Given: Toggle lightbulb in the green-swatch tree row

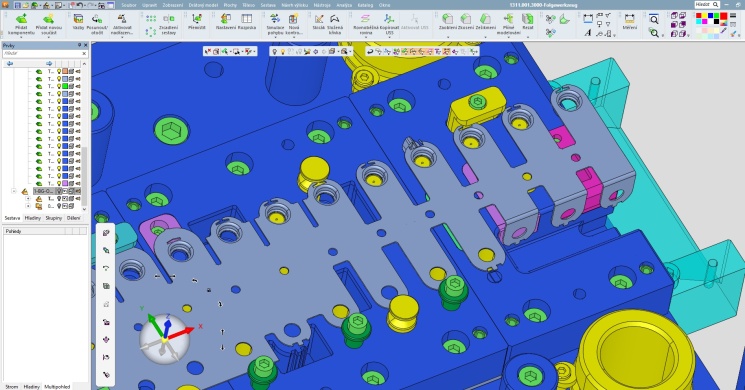Looking at the screenshot, I should tap(59, 86).
